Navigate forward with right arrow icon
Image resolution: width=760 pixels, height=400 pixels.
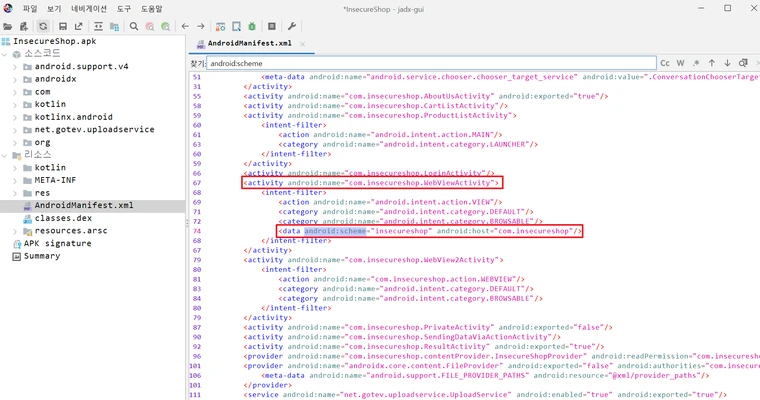click(201, 27)
